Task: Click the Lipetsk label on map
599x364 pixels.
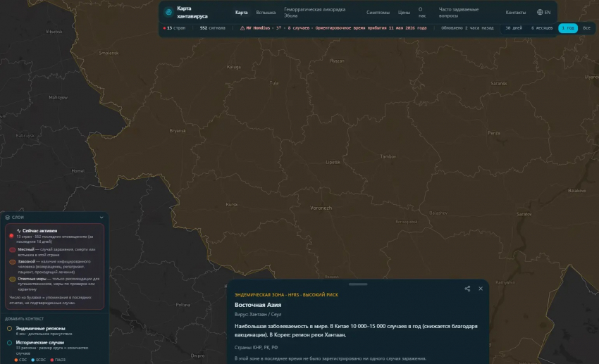Action: click(x=333, y=162)
